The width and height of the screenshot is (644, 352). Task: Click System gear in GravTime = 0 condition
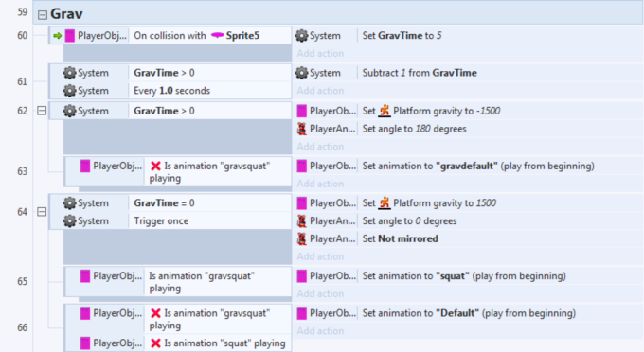[x=70, y=203]
